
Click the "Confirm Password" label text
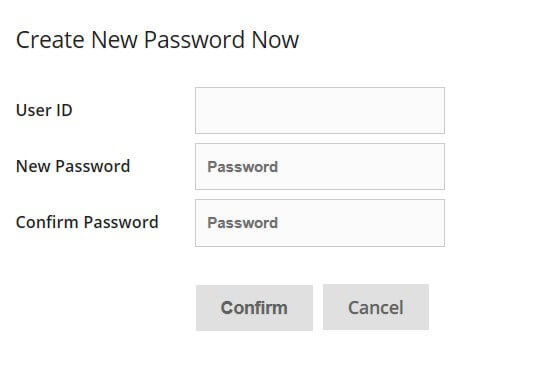pyautogui.click(x=87, y=222)
